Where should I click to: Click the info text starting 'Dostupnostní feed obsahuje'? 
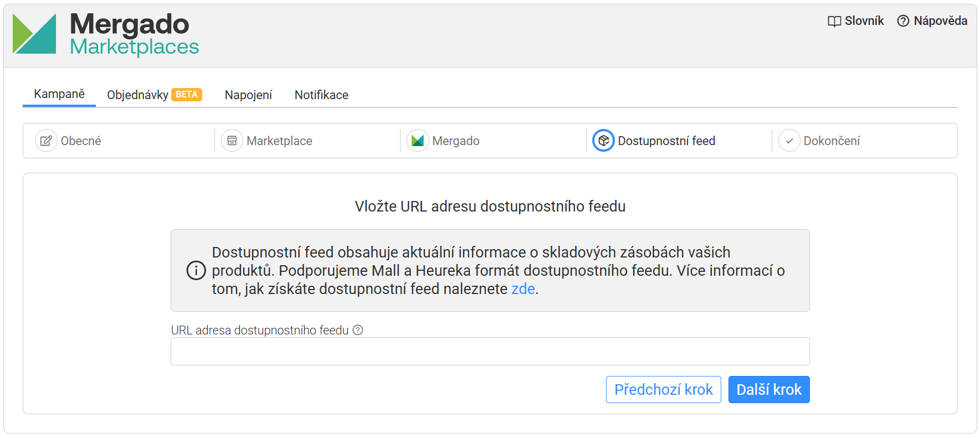[498, 270]
